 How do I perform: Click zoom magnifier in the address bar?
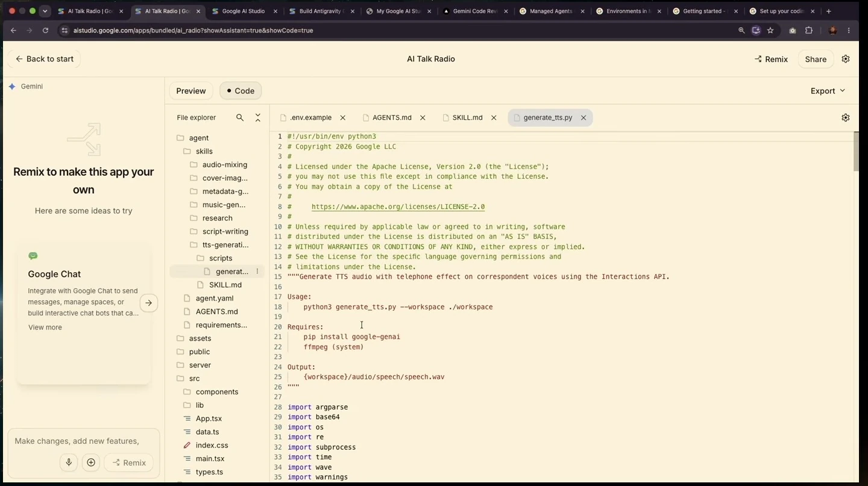click(741, 30)
